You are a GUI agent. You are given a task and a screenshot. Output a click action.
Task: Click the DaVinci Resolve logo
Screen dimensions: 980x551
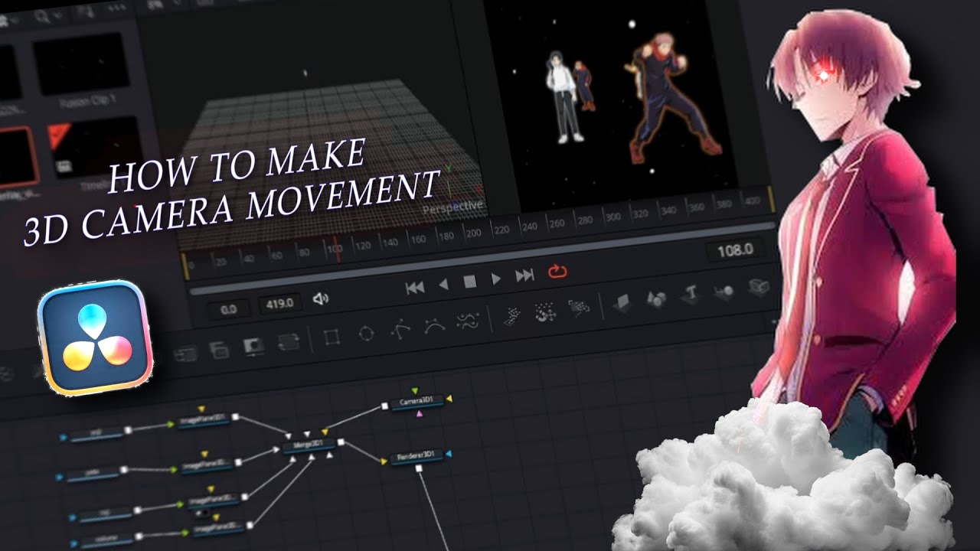coord(94,337)
